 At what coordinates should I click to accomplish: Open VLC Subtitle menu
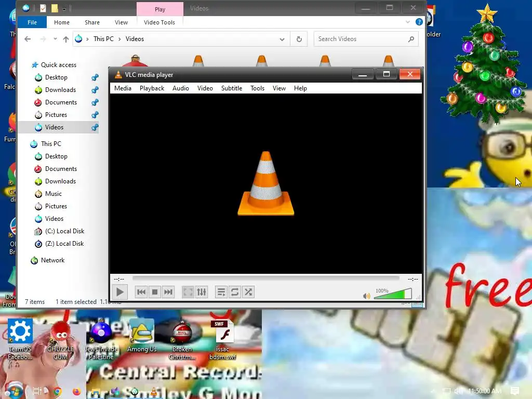pos(232,88)
